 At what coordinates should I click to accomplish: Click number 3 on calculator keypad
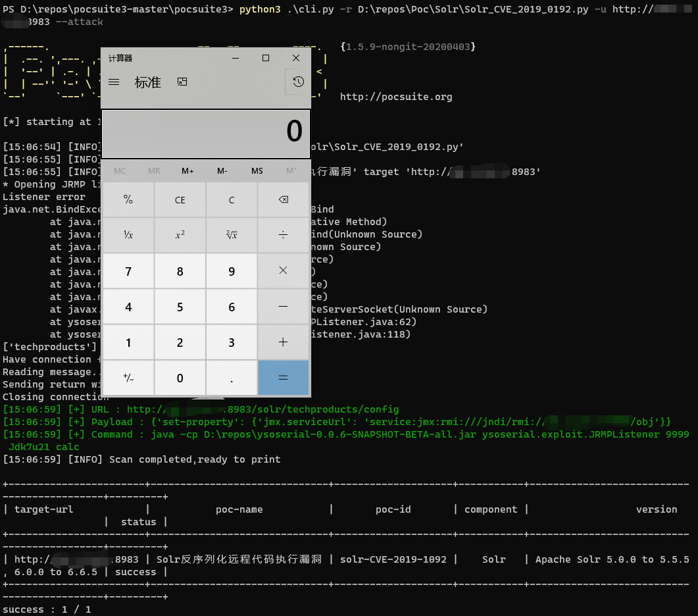click(232, 342)
